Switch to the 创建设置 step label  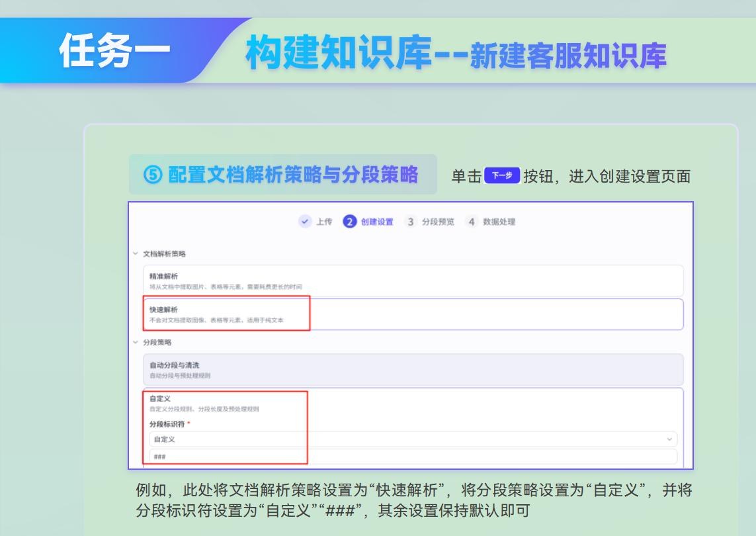(377, 222)
